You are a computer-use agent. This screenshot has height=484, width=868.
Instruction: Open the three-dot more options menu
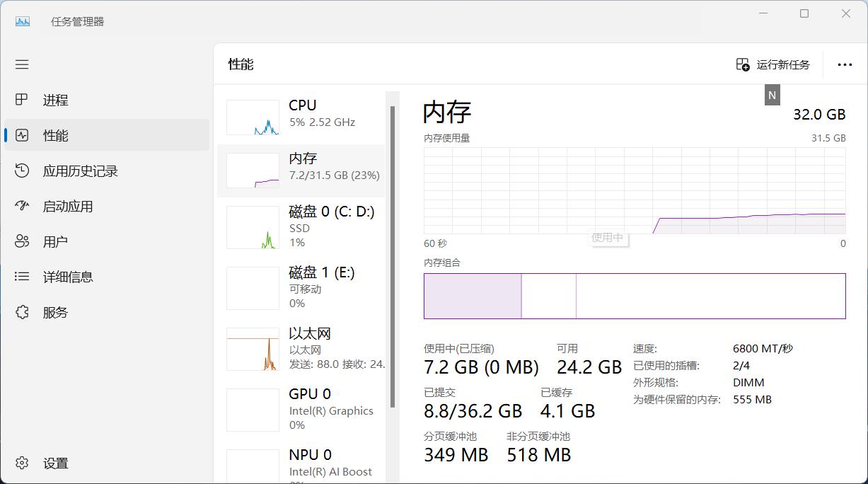tap(845, 64)
